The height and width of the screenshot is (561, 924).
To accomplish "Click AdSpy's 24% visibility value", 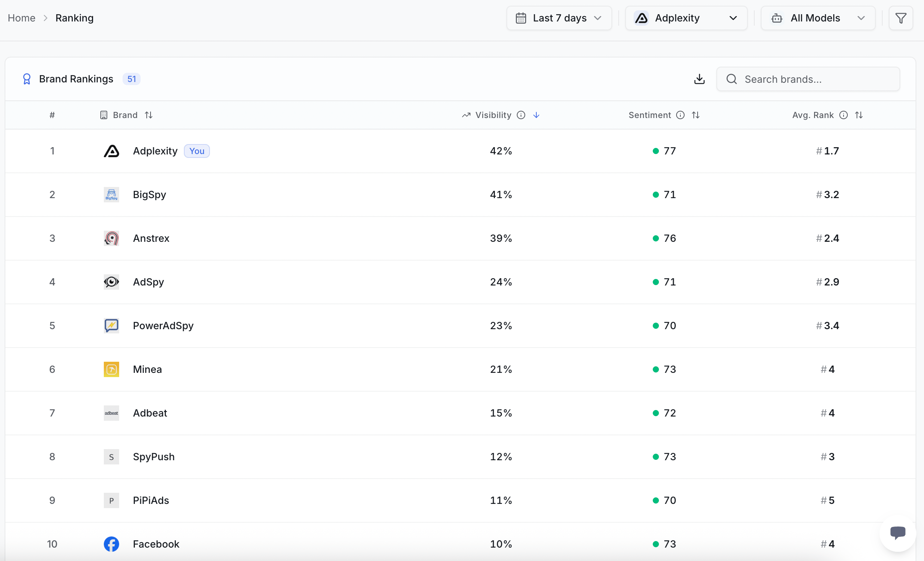I will coord(501,282).
